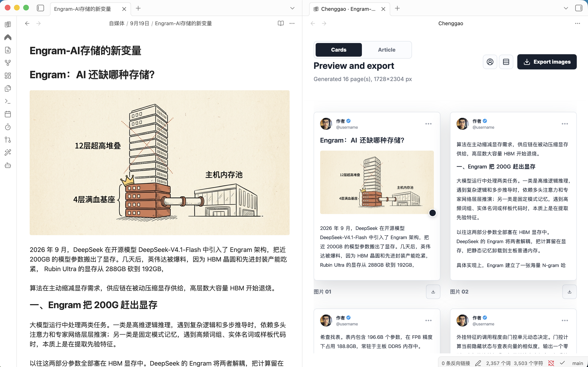
Task: Open the three-dot menu on card 图片 02
Action: point(565,124)
